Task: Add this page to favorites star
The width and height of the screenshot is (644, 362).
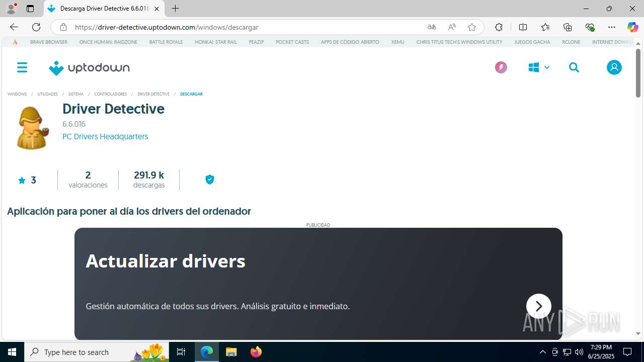Action: tap(472, 27)
